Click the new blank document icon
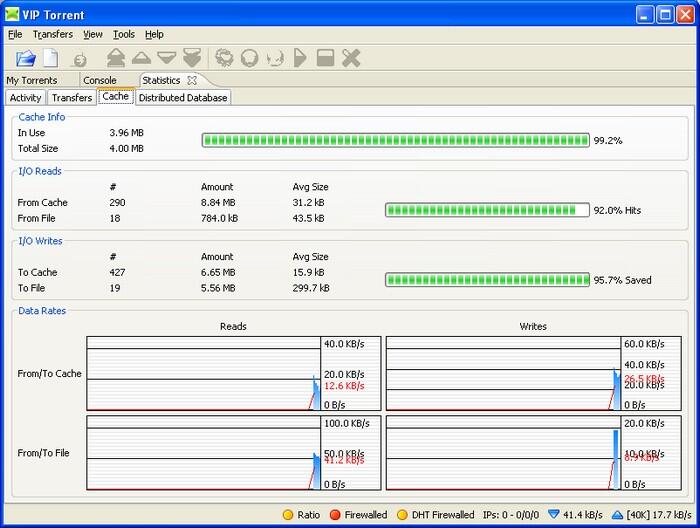 coord(50,58)
